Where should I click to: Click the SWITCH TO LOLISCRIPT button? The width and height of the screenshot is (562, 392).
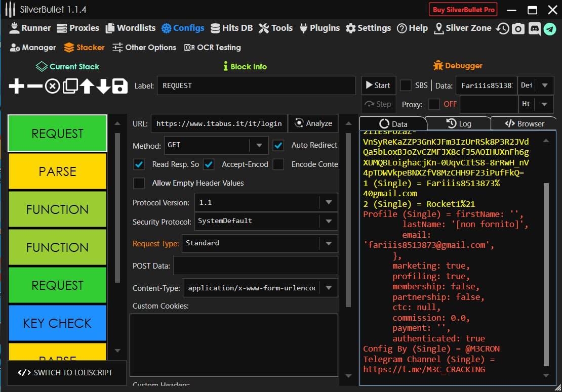tap(65, 373)
